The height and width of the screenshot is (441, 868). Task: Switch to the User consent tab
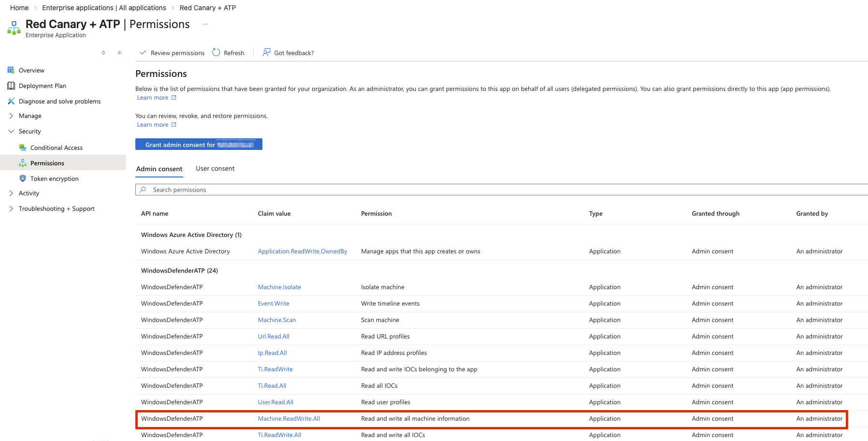[215, 168]
